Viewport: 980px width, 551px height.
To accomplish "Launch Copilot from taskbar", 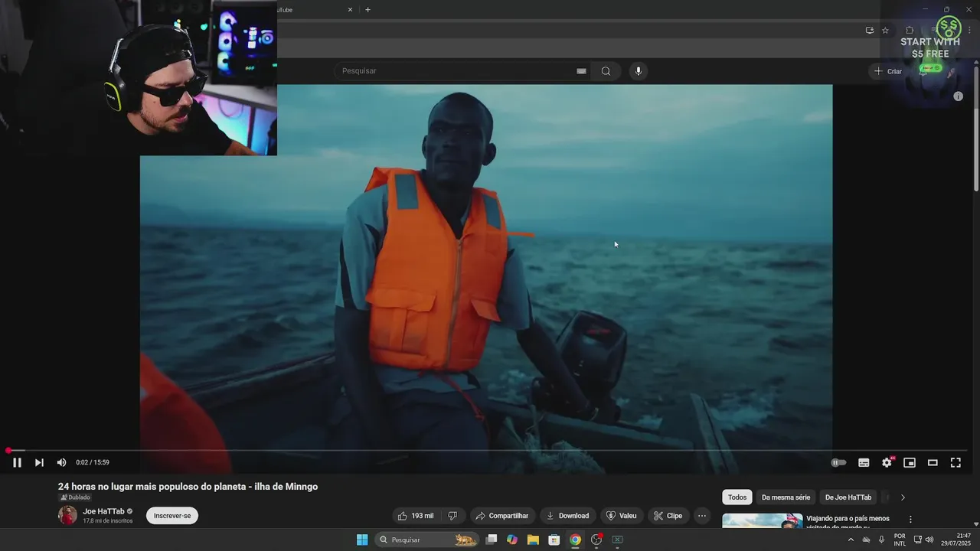I will point(512,540).
